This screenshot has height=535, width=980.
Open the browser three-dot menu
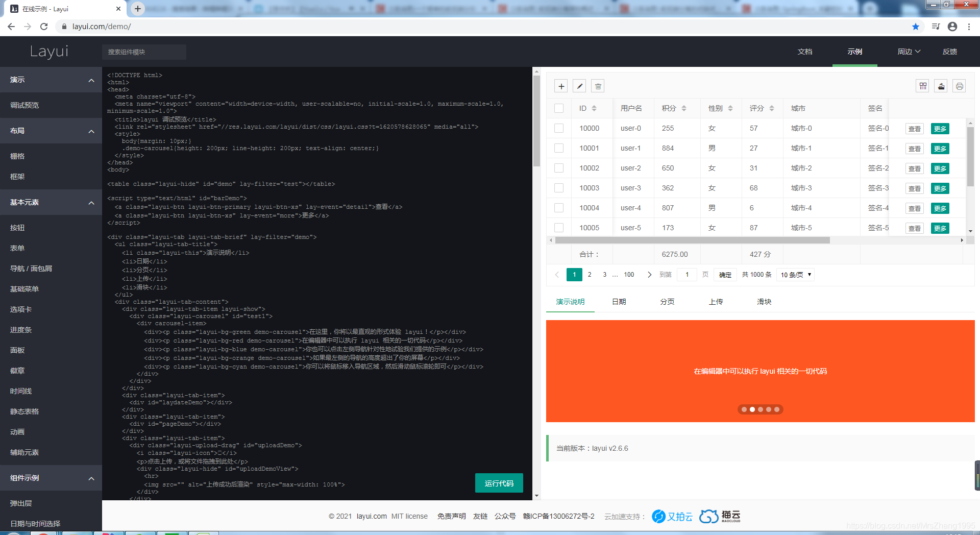click(969, 27)
